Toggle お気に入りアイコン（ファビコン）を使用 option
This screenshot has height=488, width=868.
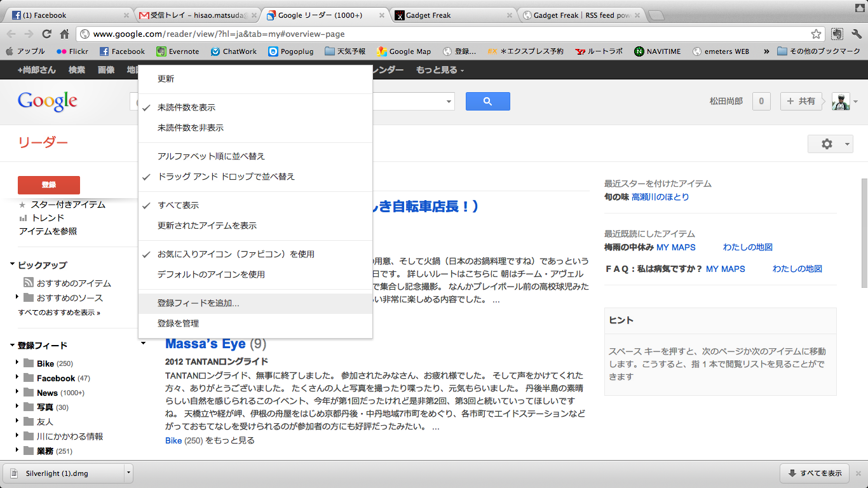coord(255,254)
